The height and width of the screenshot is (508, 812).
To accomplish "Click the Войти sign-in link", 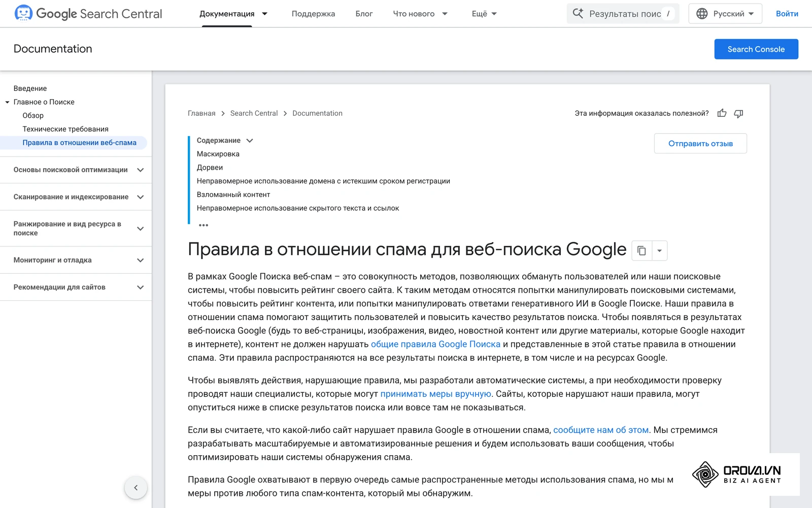I will 787,14.
